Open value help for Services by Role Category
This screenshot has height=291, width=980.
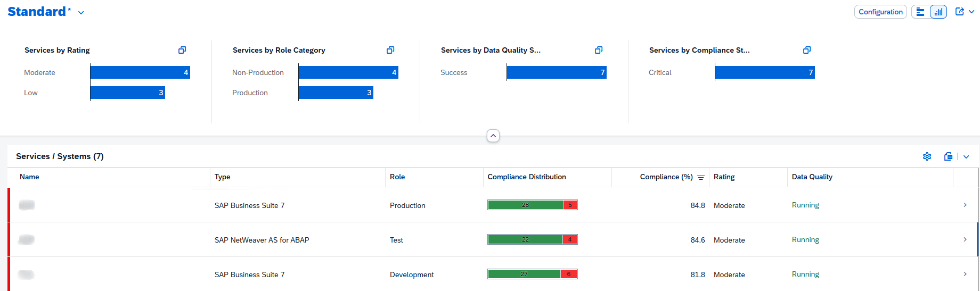click(x=390, y=50)
